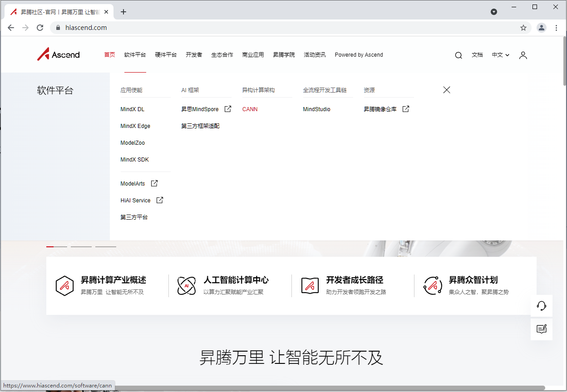Open the site search icon

459,55
